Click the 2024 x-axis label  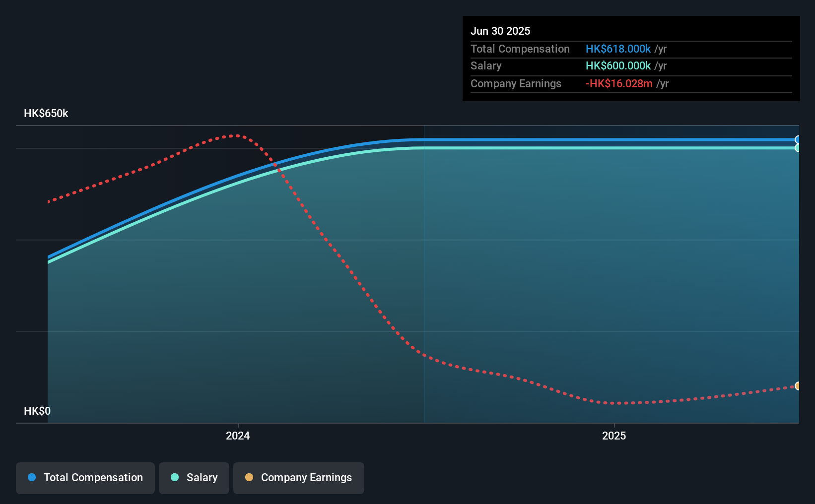click(x=238, y=436)
